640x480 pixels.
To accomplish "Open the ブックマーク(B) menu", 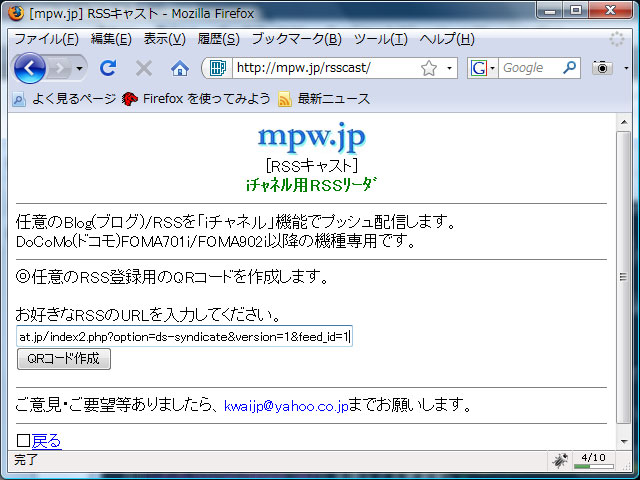I will tap(296, 39).
